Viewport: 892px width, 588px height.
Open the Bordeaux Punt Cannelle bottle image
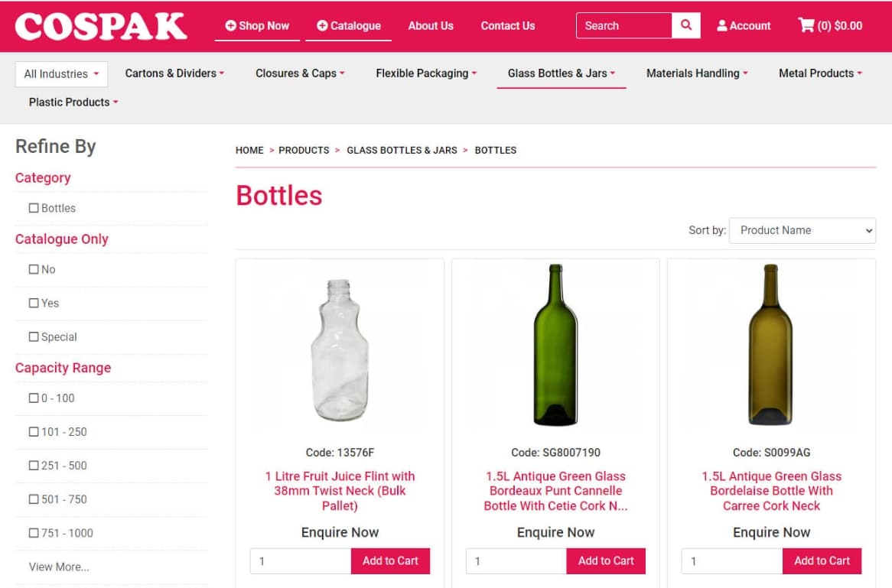coord(555,345)
